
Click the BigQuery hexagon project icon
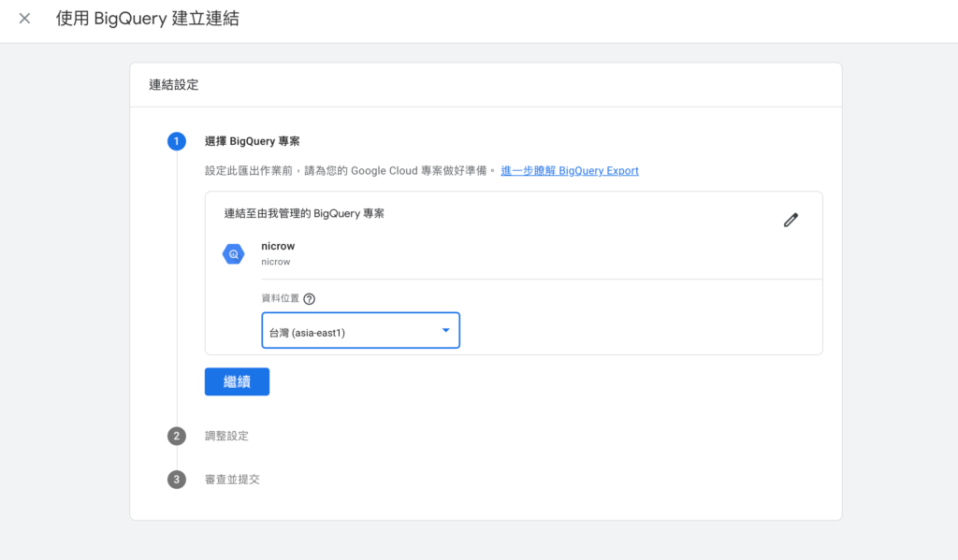[233, 254]
